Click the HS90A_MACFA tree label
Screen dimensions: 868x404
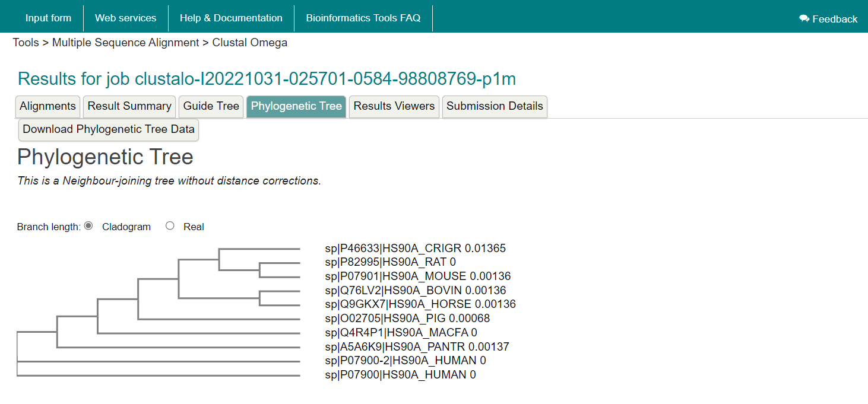[x=401, y=332]
